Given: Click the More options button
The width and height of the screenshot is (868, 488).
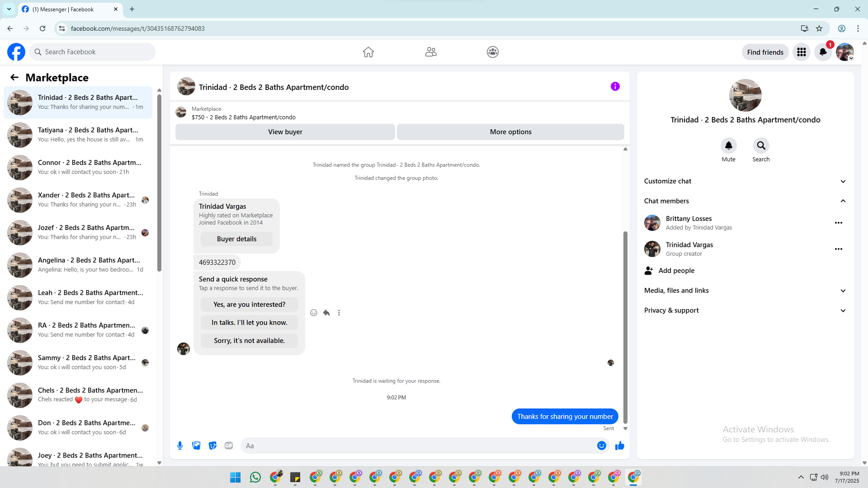Looking at the screenshot, I should pyautogui.click(x=510, y=132).
